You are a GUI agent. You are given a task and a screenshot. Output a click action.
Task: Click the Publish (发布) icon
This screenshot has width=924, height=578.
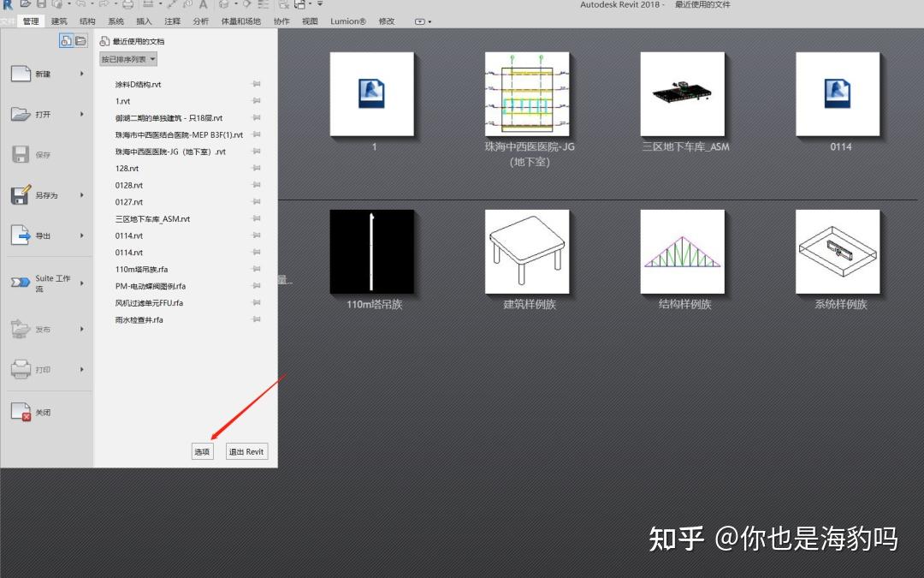(x=21, y=329)
